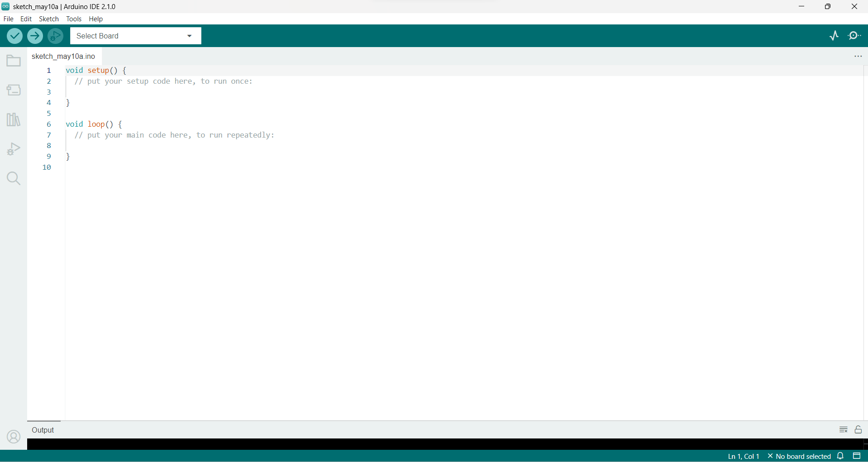Image resolution: width=868 pixels, height=462 pixels.
Task: Select the sketch_may10a.ino tab
Action: pos(63,56)
